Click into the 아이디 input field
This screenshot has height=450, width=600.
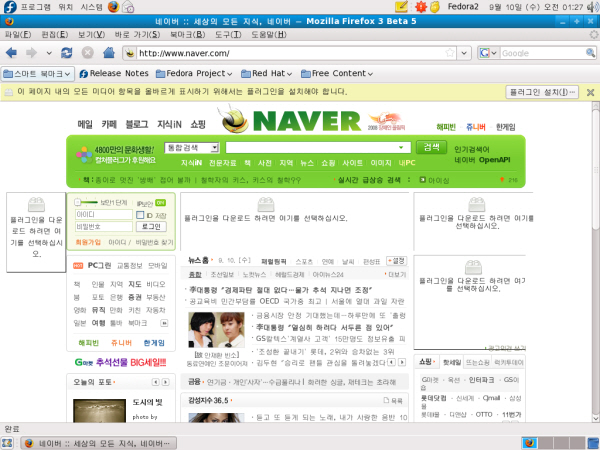[x=104, y=215]
